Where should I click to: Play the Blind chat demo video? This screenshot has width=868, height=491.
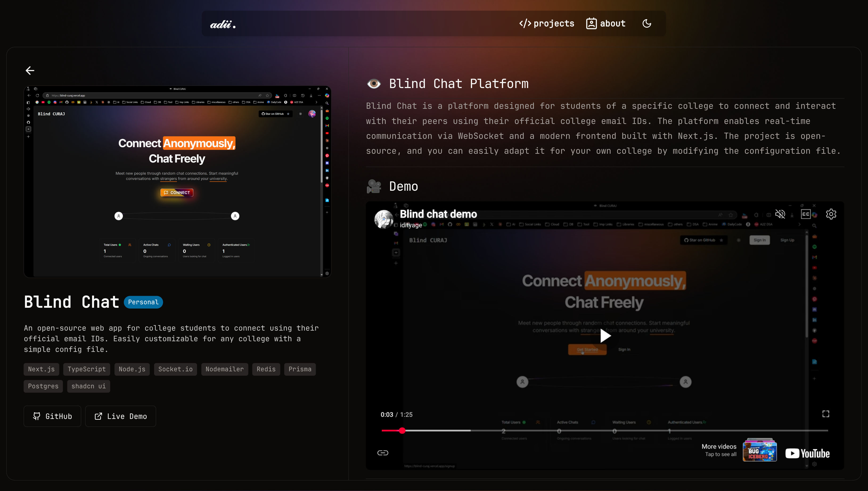pos(605,336)
